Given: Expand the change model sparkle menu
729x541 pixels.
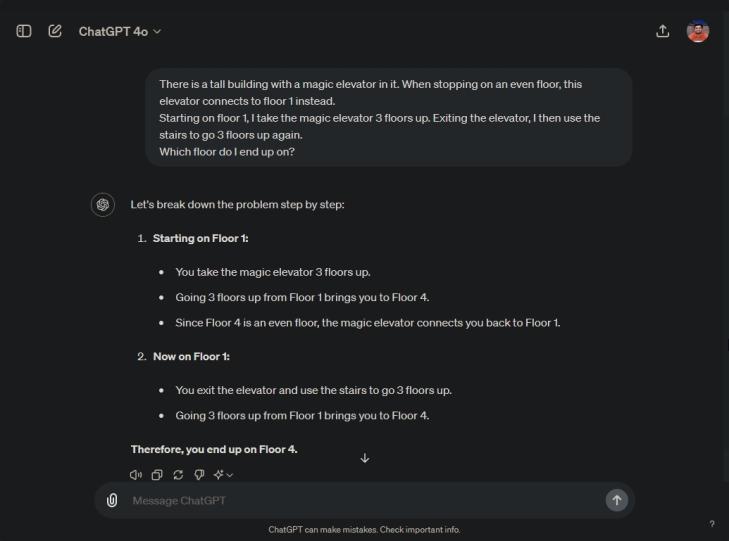Looking at the screenshot, I should pyautogui.click(x=223, y=475).
